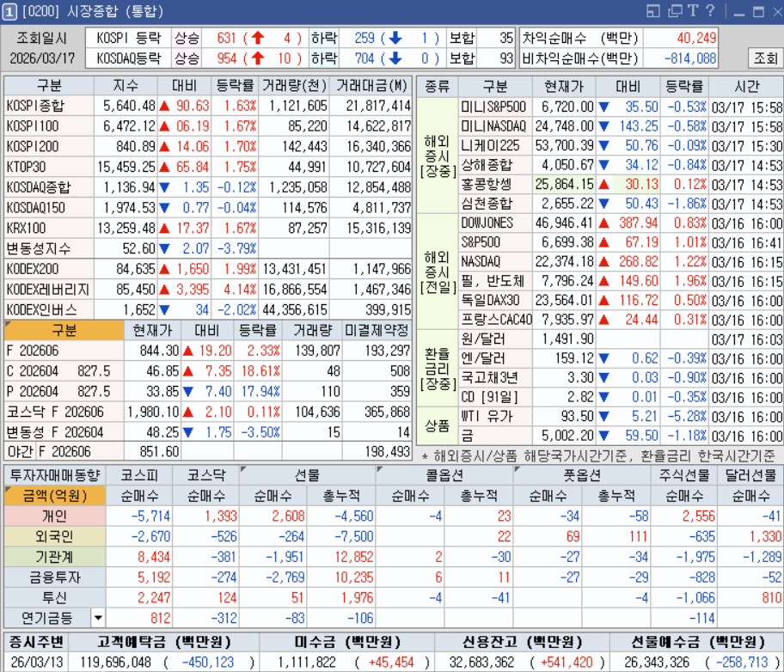This screenshot has height=672, width=784.
Task: Click the 국고채3년 row
Action: click(621, 377)
